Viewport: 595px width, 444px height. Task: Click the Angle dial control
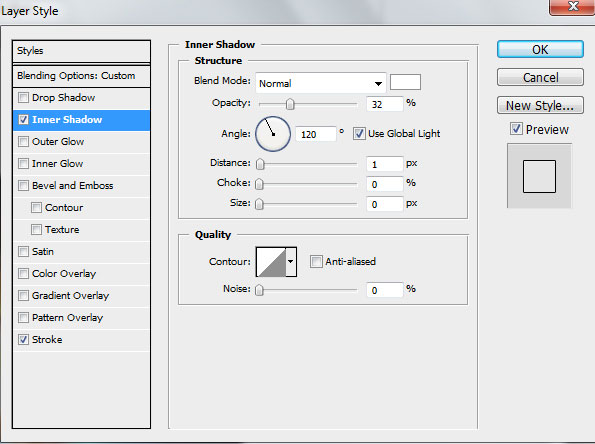[x=273, y=134]
